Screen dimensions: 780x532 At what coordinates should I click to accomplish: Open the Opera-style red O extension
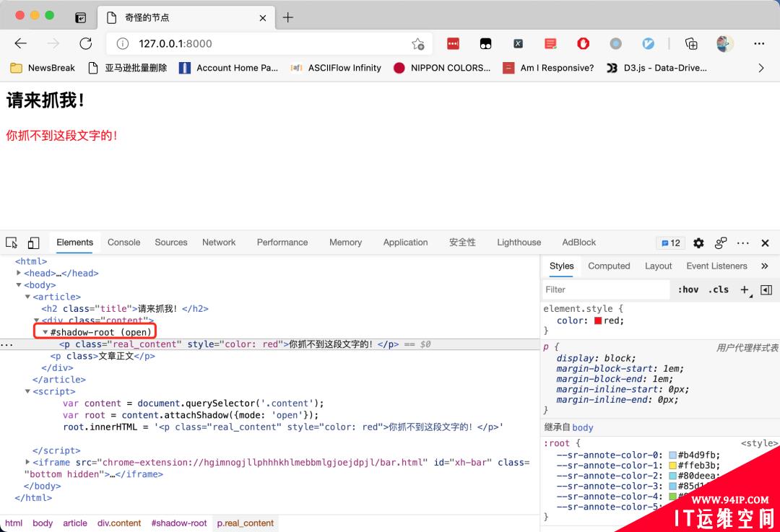click(583, 44)
